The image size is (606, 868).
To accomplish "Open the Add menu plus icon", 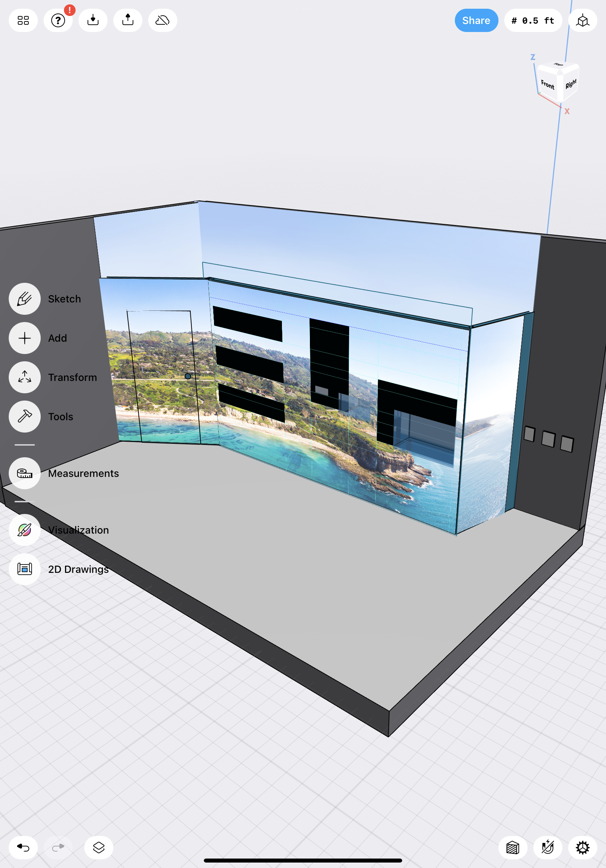I will click(x=25, y=338).
